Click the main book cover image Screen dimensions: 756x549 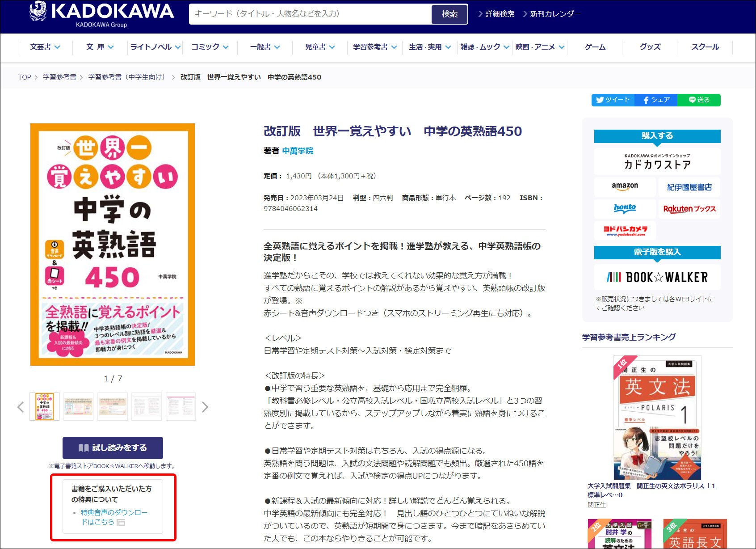click(113, 245)
